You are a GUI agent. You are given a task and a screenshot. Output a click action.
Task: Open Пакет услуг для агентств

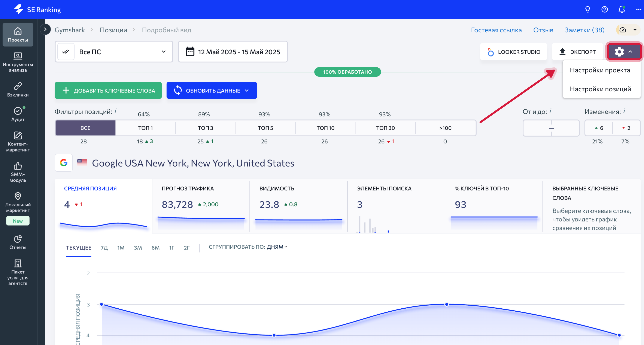pos(18,272)
